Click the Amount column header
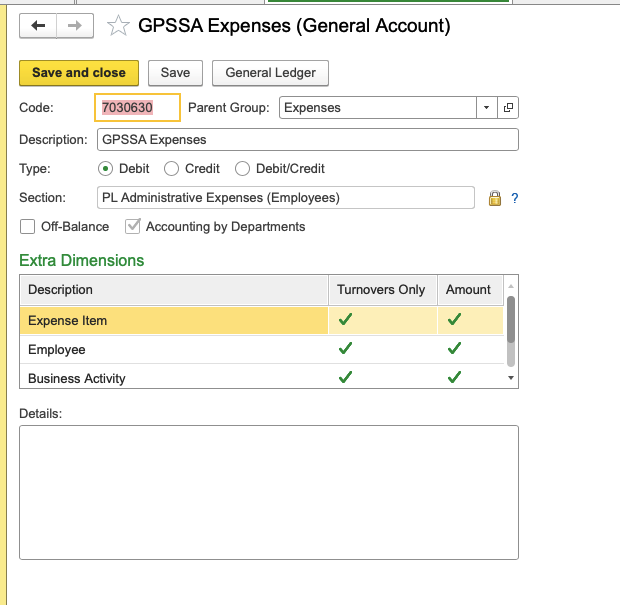620x605 pixels. [471, 290]
